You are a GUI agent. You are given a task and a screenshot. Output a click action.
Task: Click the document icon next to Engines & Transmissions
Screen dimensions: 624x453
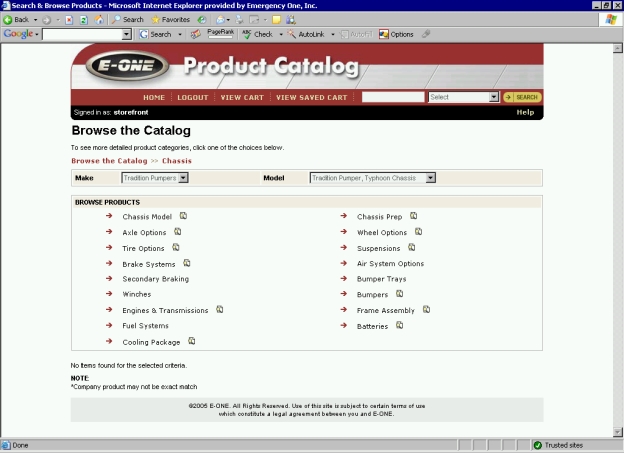point(220,310)
